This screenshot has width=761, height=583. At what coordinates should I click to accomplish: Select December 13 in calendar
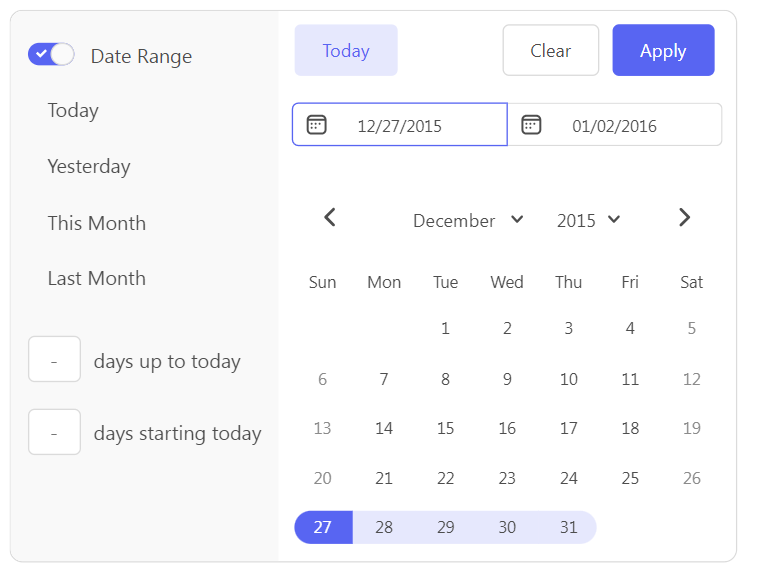(322, 429)
